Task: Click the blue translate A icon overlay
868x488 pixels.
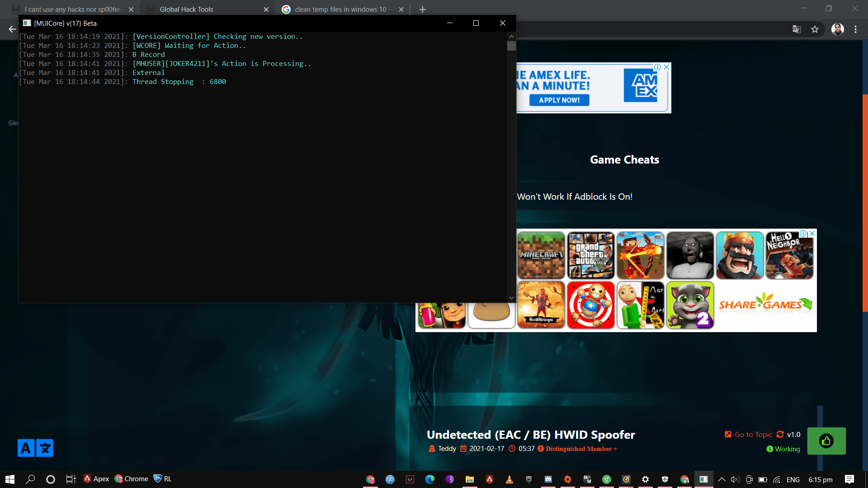Action: pyautogui.click(x=26, y=448)
